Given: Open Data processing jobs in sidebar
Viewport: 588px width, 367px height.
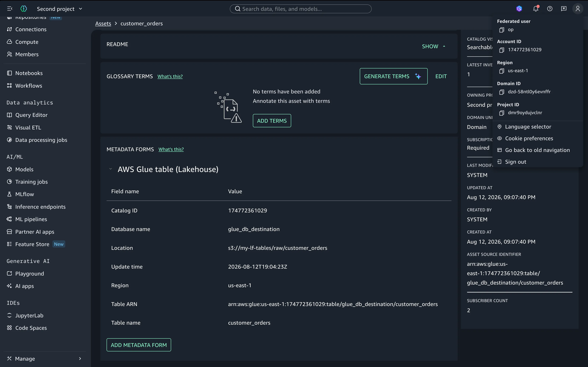Looking at the screenshot, I should click(x=41, y=140).
